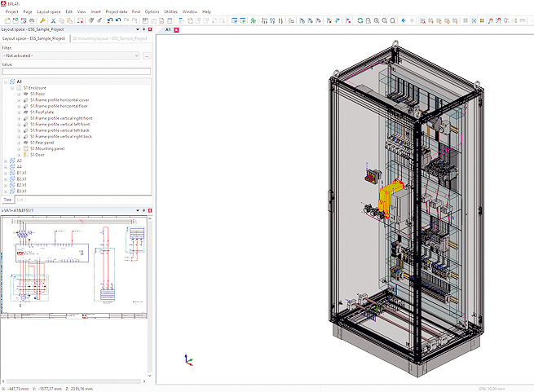534x392 pixels.
Task: Click the filter ellipsis button
Action: point(147,55)
